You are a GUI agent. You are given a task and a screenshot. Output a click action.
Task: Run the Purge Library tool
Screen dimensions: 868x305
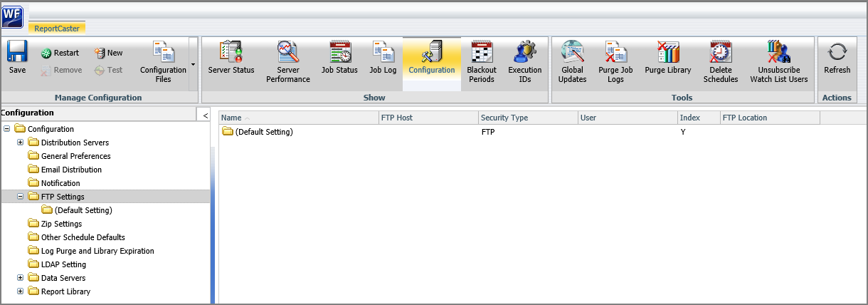tap(668, 58)
